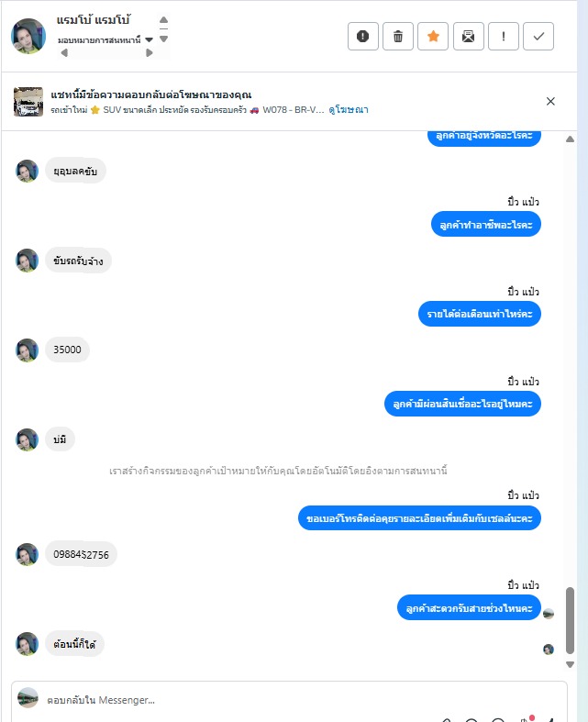Open the car ad thumbnail image
The width and height of the screenshot is (588, 722).
(x=28, y=102)
